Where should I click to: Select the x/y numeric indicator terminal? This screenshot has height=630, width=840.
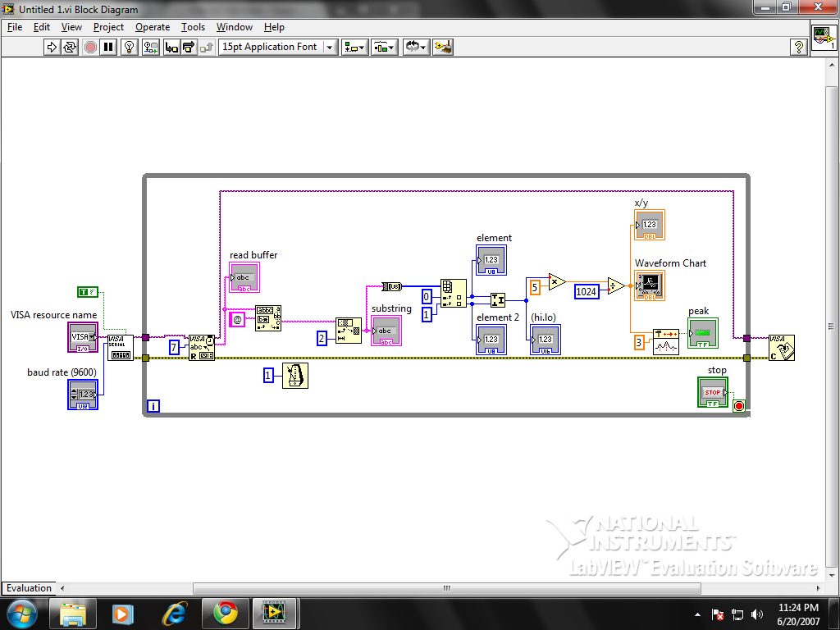[650, 225]
